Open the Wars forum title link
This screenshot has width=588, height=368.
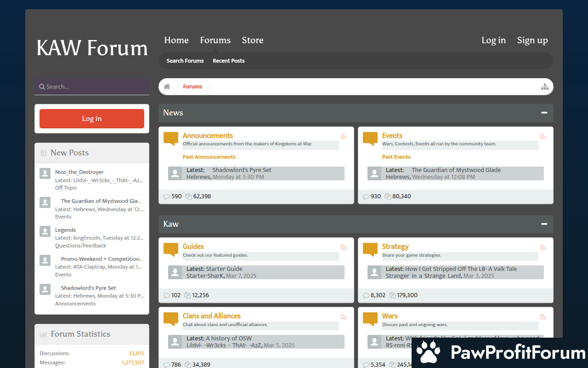coord(390,316)
